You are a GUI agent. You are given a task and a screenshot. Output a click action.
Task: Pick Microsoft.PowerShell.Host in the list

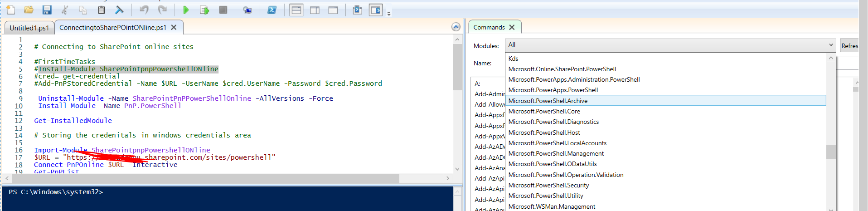coord(665,132)
